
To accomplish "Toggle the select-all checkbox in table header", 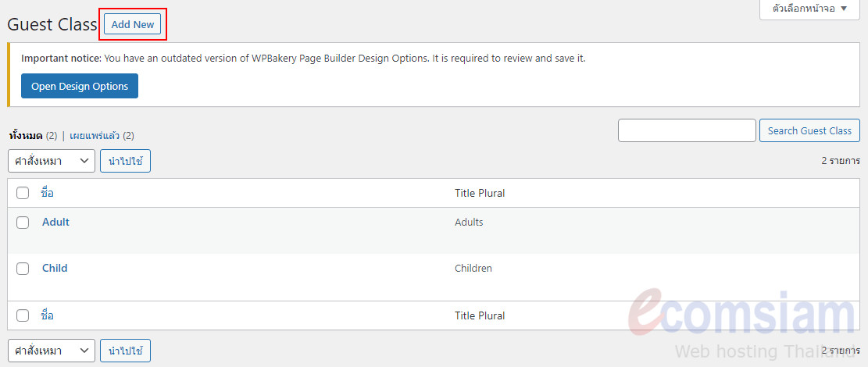I will 22,193.
